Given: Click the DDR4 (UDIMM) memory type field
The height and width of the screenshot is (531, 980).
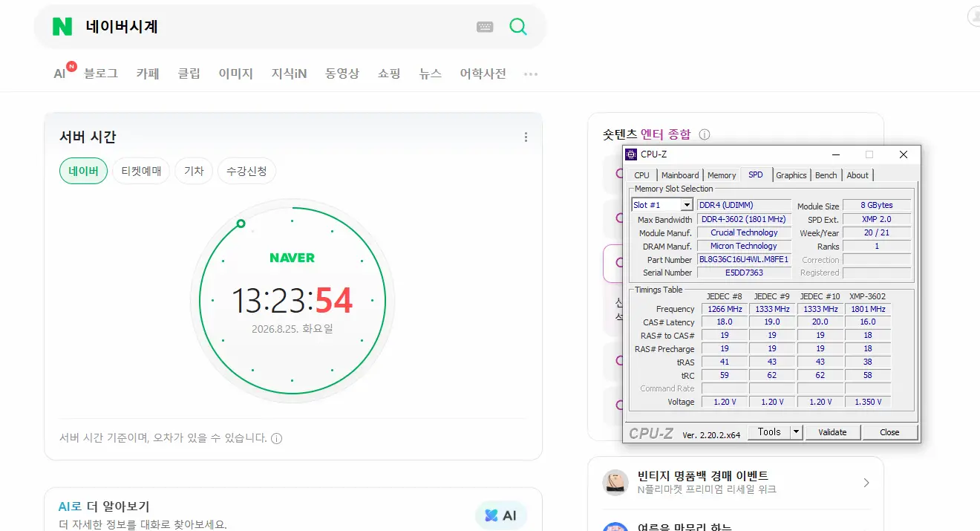Looking at the screenshot, I should click(x=744, y=205).
